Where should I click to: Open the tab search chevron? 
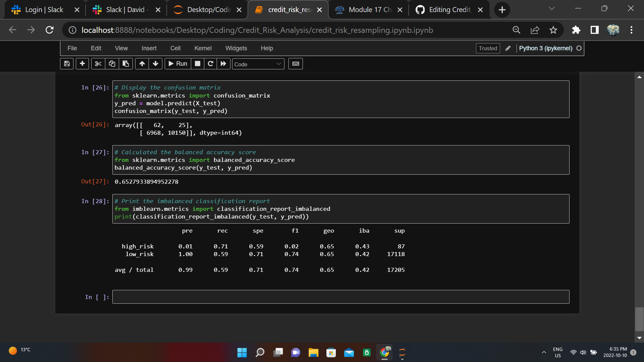(x=551, y=8)
